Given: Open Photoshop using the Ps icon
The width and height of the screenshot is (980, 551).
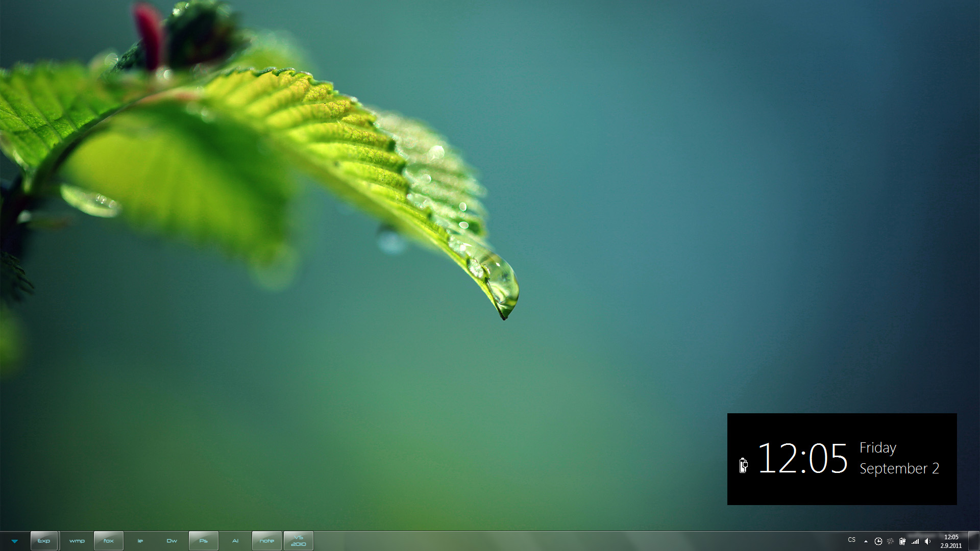Looking at the screenshot, I should (204, 541).
